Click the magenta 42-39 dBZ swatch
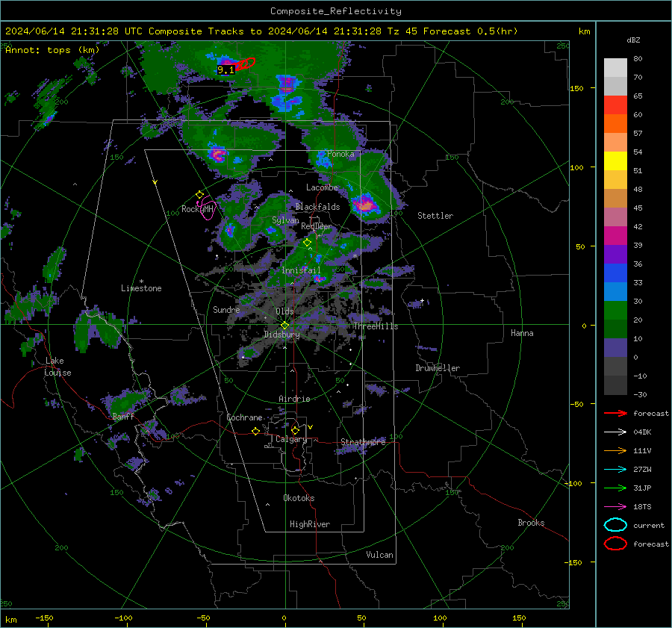This screenshot has height=628, width=672. pos(615,236)
